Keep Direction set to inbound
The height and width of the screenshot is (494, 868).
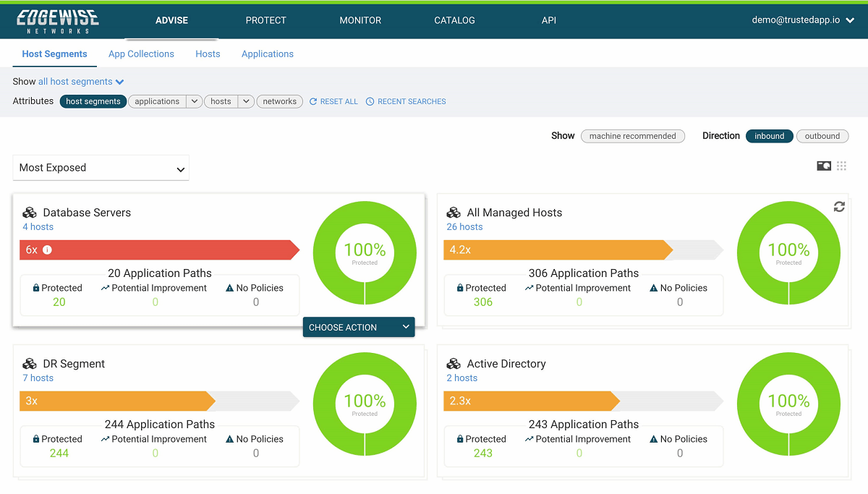[769, 136]
